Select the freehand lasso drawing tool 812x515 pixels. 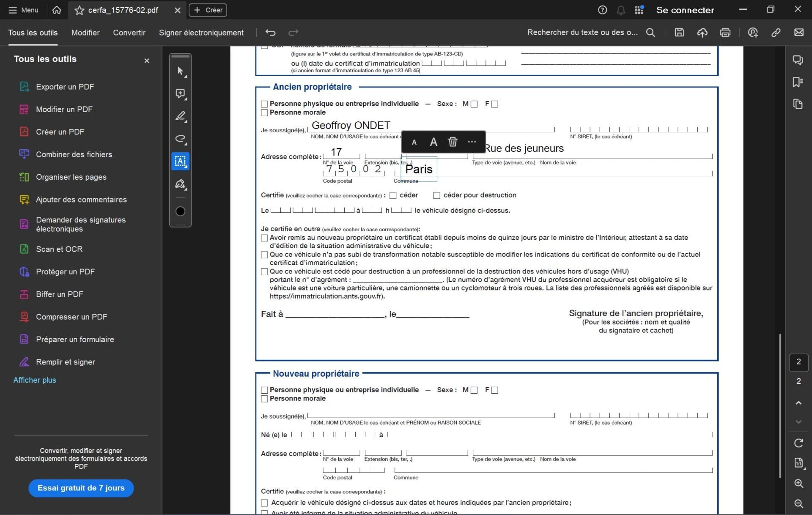[x=180, y=139]
